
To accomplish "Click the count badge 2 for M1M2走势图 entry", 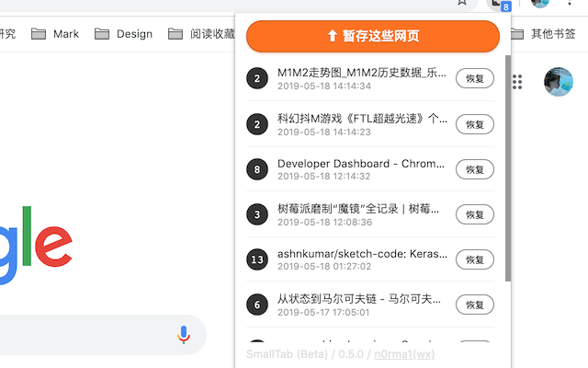I will (x=257, y=78).
